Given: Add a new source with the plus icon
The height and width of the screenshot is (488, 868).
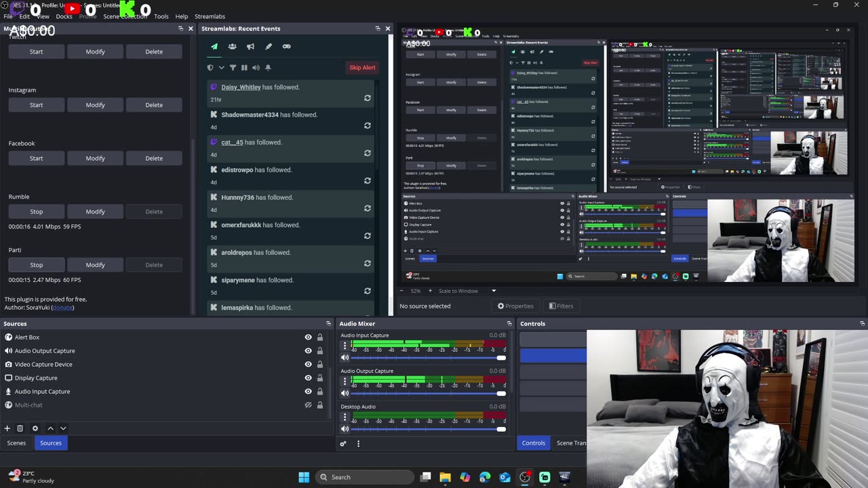Looking at the screenshot, I should point(7,428).
